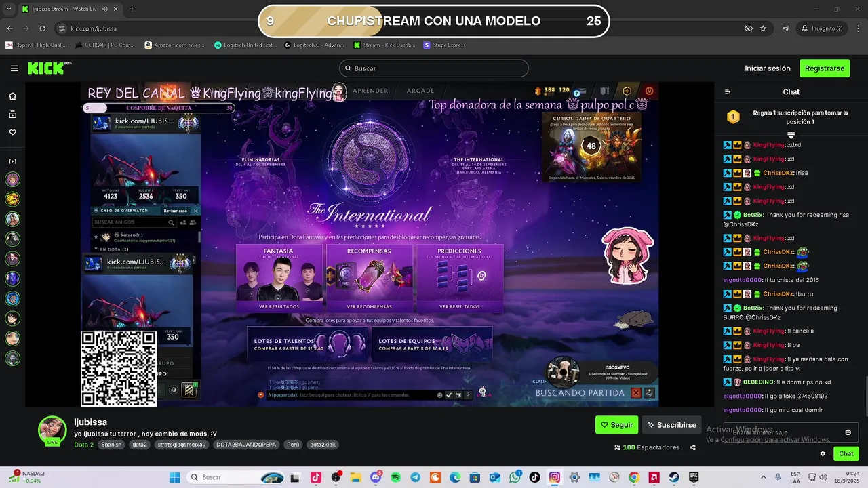Open the ESP LAA language selector

click(x=795, y=477)
